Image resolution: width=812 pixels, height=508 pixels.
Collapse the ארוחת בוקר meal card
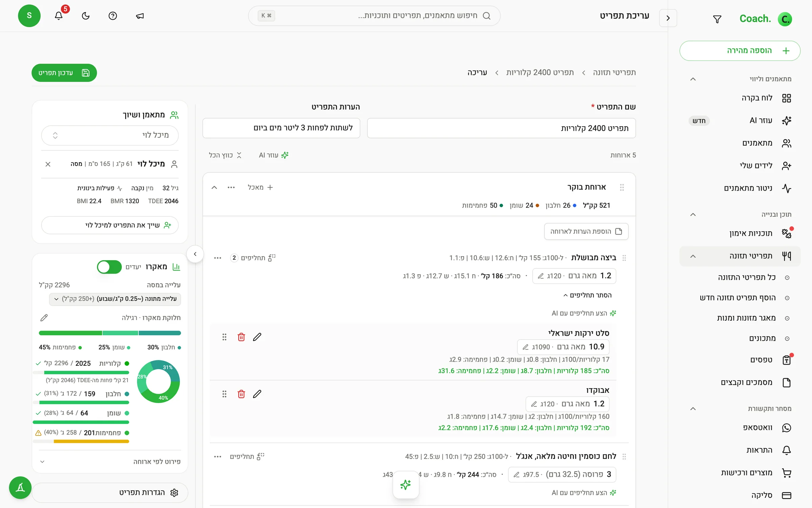tap(214, 187)
